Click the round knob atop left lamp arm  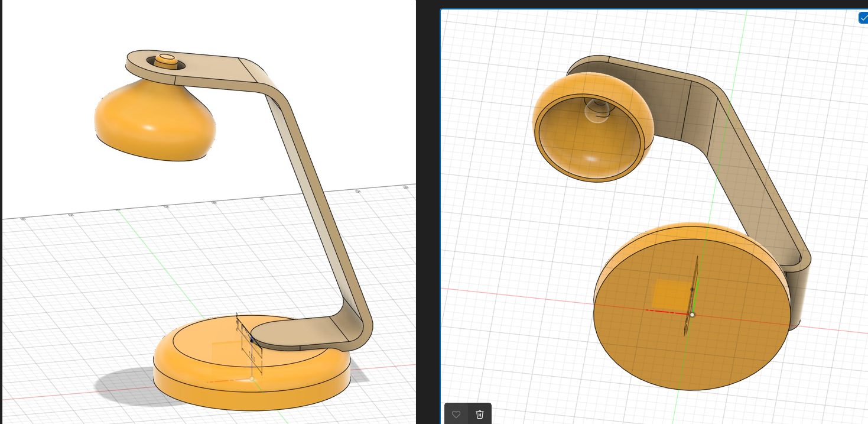click(x=167, y=60)
